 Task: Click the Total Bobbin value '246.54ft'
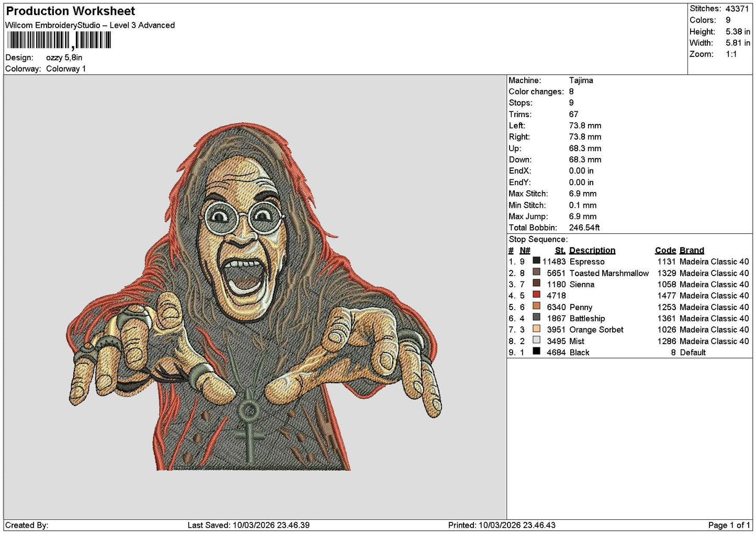[x=584, y=228]
